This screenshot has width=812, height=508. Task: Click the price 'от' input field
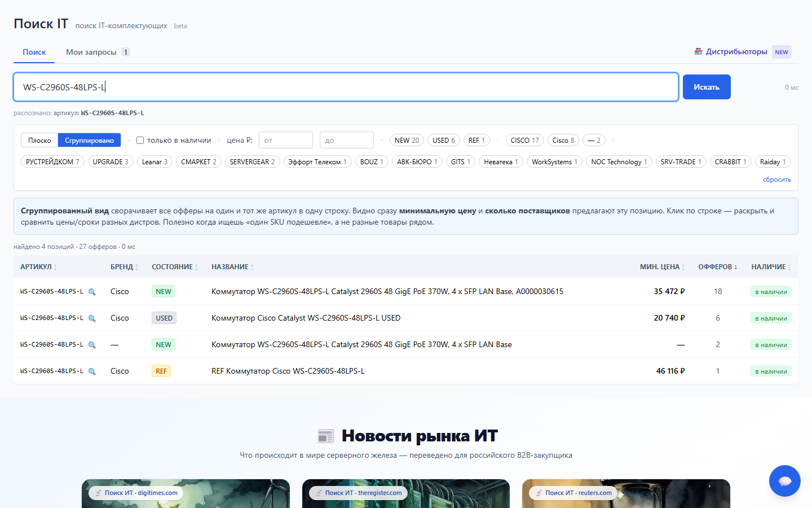[286, 140]
